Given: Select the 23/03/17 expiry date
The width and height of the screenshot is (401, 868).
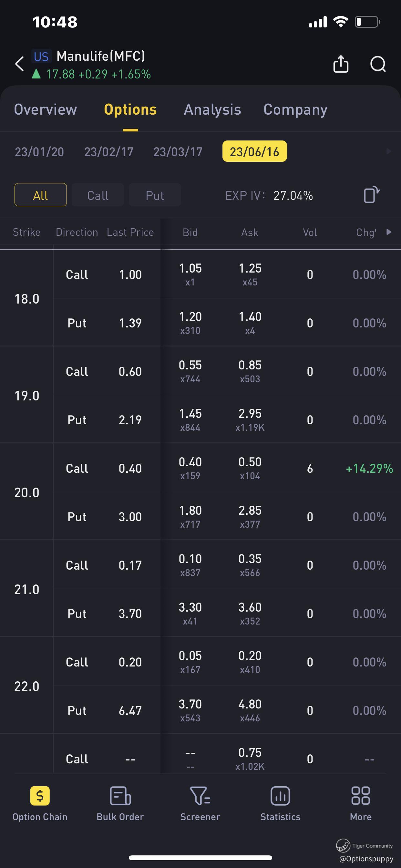Looking at the screenshot, I should click(x=178, y=152).
